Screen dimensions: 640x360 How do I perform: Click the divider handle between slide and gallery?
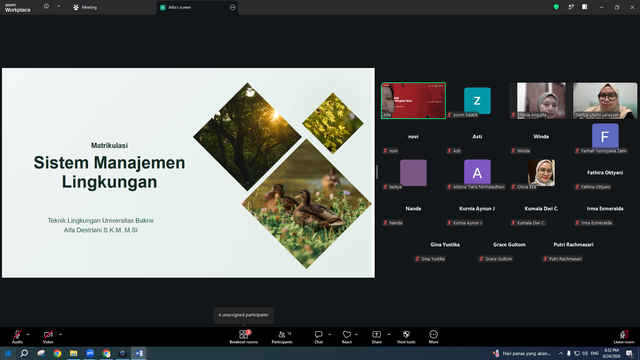click(377, 172)
